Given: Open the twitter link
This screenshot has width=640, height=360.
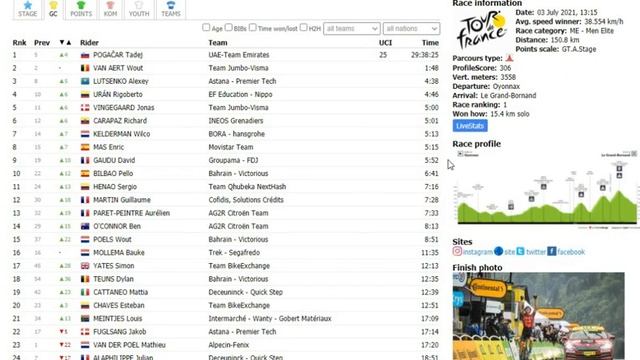Looking at the screenshot, I should (x=536, y=252).
